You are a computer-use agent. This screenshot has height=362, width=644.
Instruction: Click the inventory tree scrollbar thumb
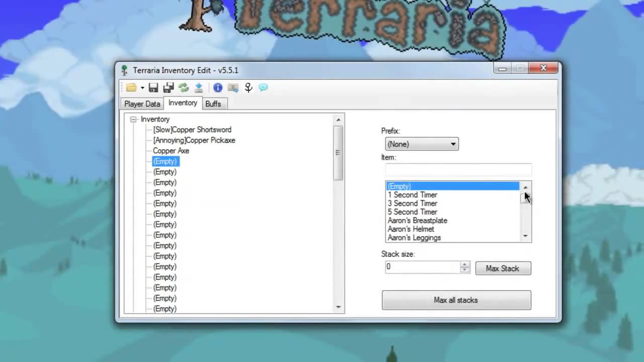pyautogui.click(x=338, y=153)
